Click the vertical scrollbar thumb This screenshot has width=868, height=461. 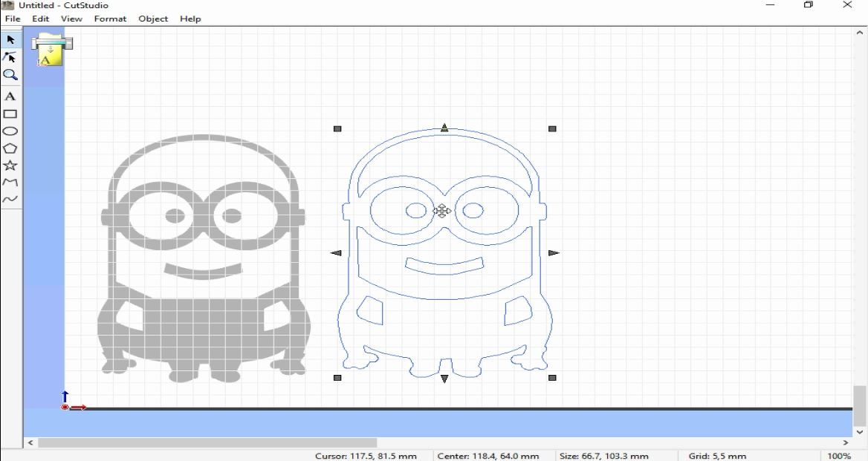pyautogui.click(x=860, y=406)
